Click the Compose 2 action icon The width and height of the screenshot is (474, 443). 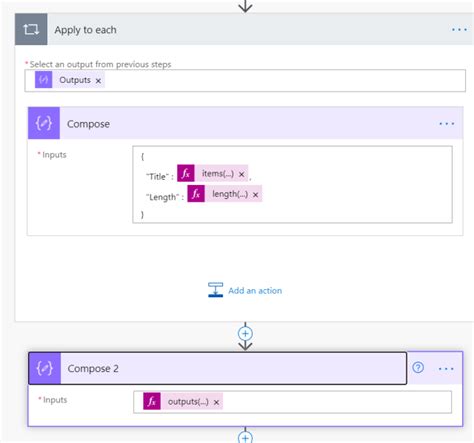click(x=45, y=368)
